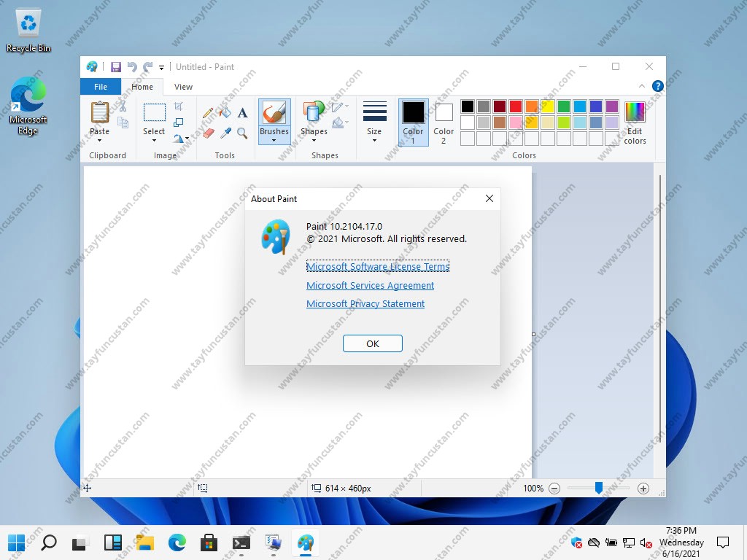
Task: Open File Explorer from taskbar
Action: click(x=145, y=542)
